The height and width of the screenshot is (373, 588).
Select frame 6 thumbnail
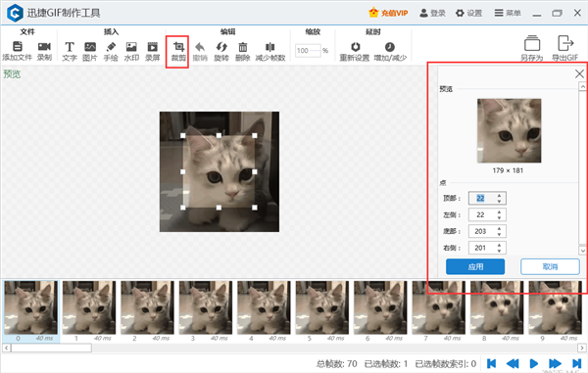[380, 307]
